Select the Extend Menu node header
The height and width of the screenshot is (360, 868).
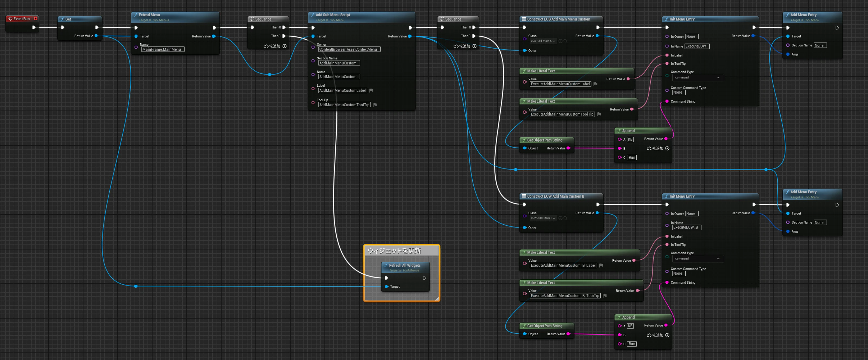pyautogui.click(x=175, y=17)
